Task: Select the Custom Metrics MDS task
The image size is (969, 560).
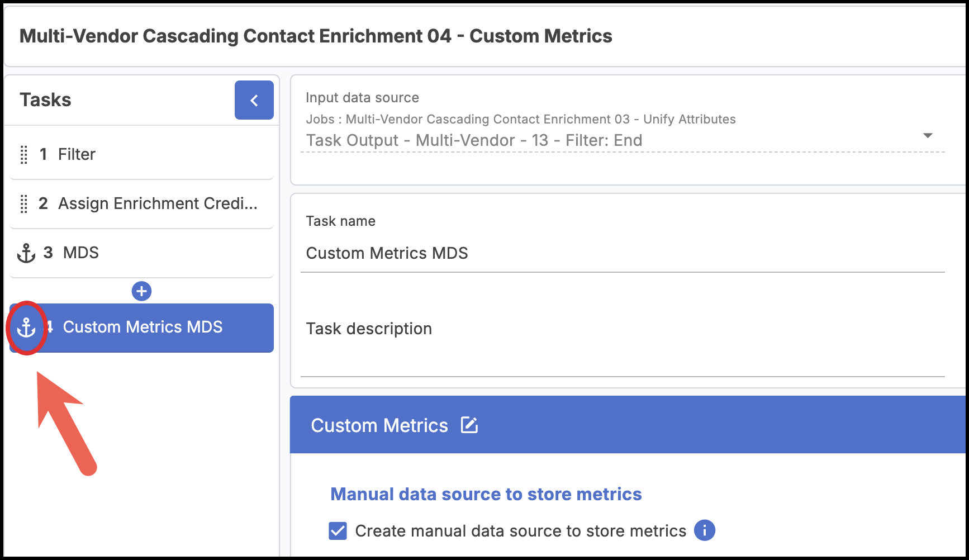Action: coord(142,327)
